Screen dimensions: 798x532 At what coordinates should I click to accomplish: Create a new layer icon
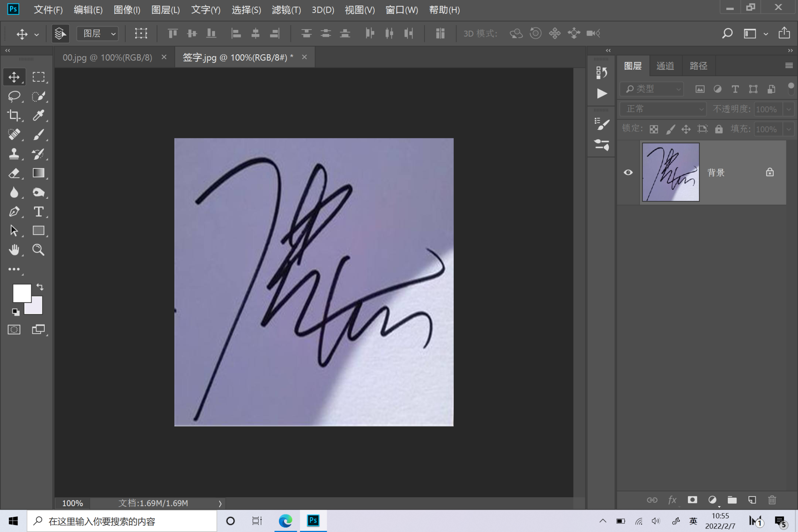click(x=752, y=500)
